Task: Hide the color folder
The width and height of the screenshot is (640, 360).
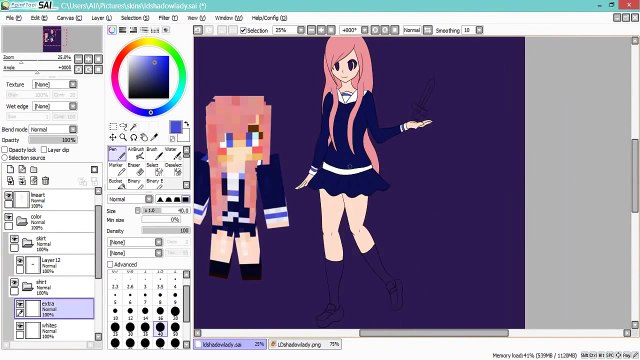Action: (9, 217)
